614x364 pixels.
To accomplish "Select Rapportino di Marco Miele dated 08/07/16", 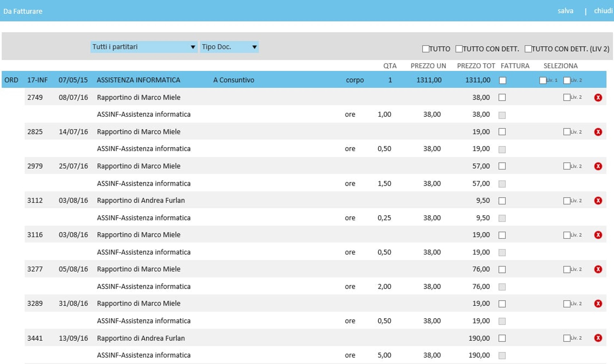I will (x=138, y=97).
